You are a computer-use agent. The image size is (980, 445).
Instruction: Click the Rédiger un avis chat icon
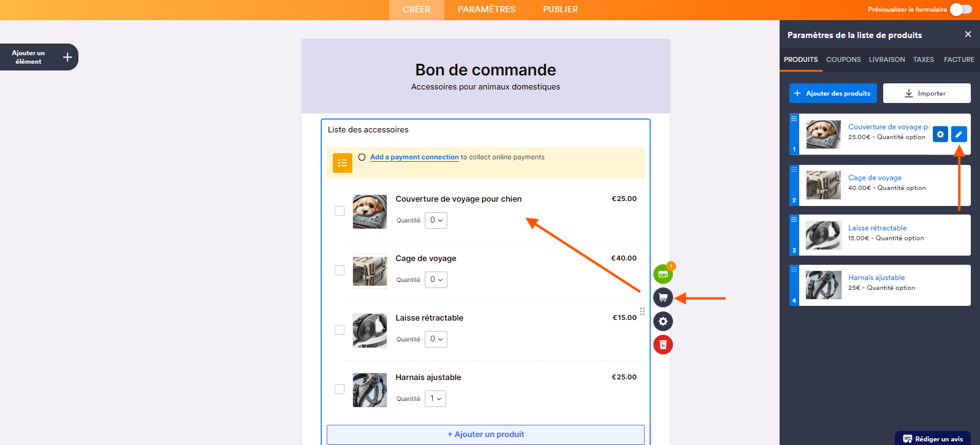click(908, 439)
